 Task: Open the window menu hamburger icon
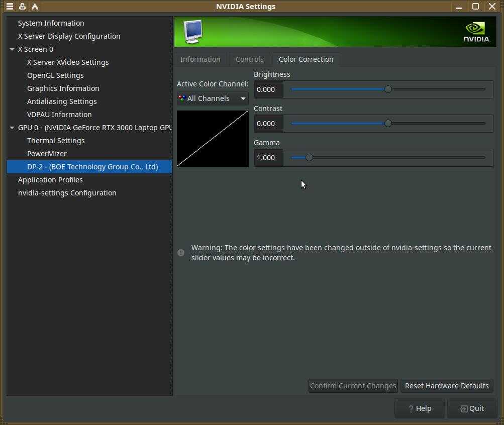10,6
